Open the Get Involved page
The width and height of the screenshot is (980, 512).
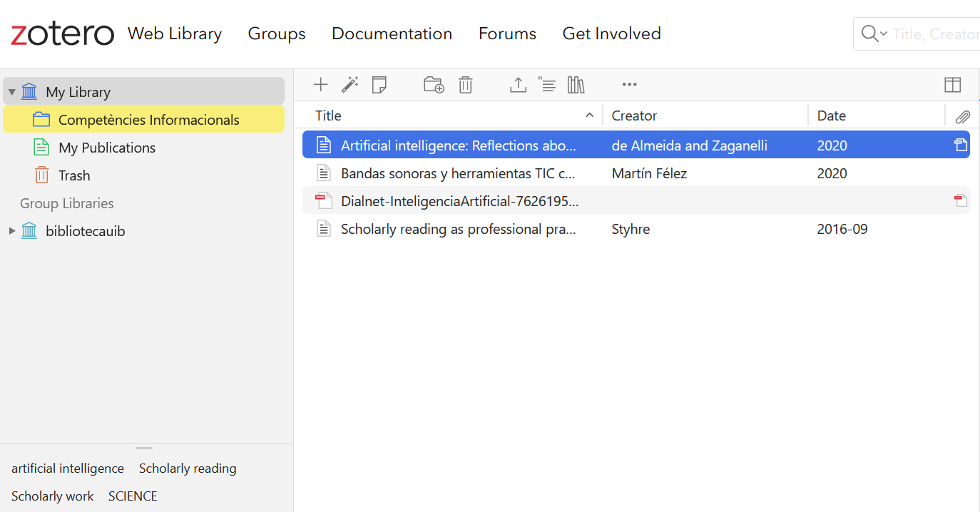(611, 34)
